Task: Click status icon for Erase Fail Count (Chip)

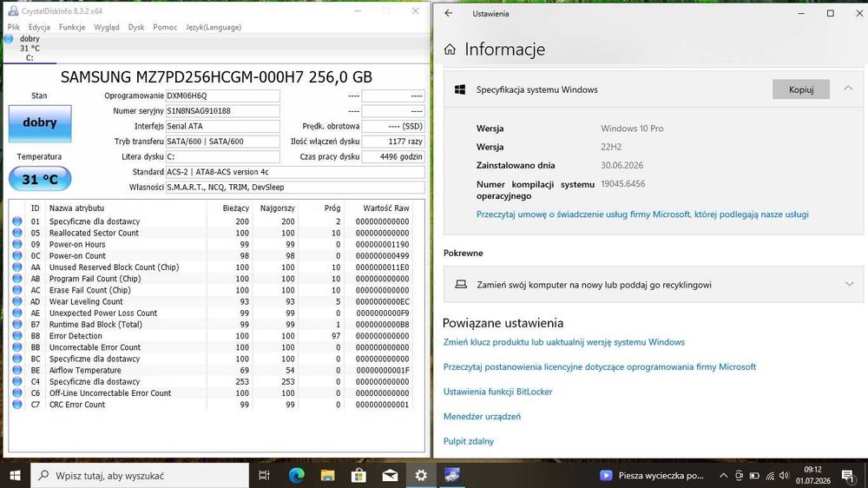Action: coord(17,290)
